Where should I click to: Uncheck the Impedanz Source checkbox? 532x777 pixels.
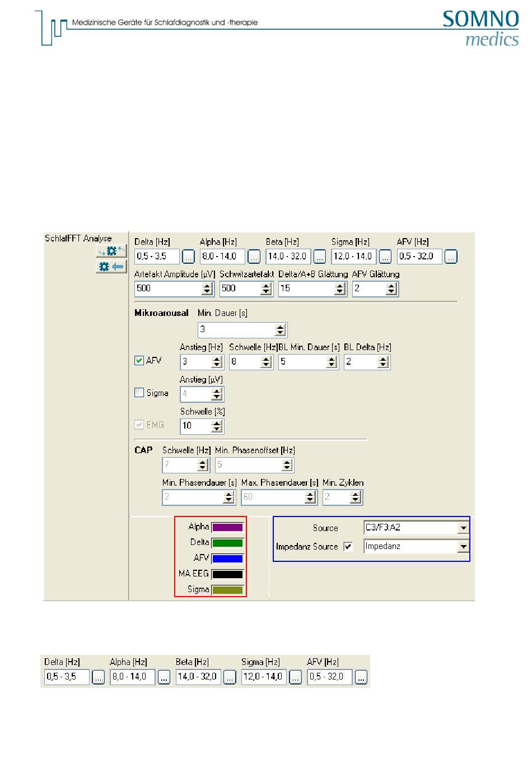348,547
